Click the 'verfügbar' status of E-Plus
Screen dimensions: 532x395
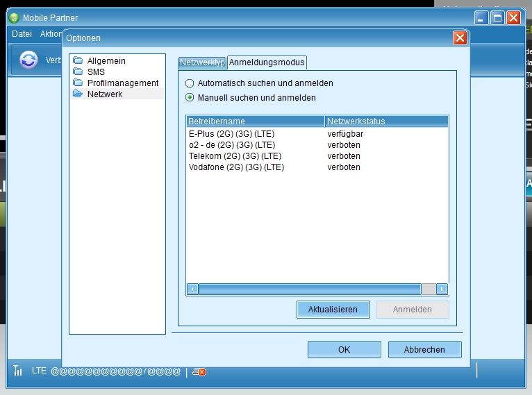pos(345,133)
